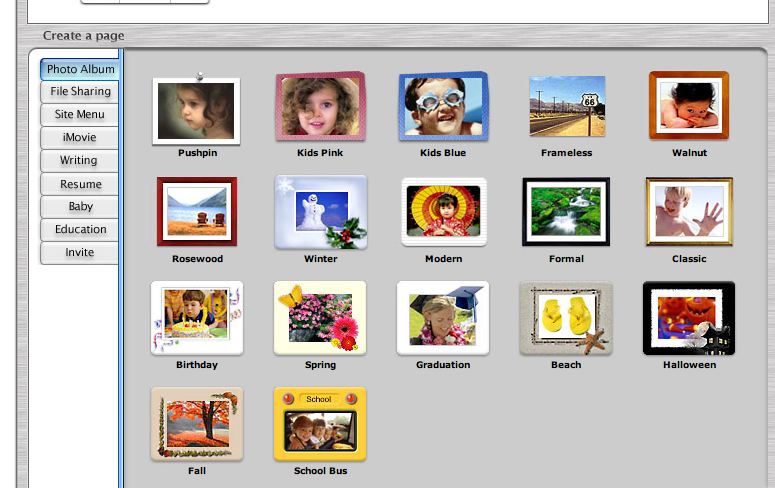Viewport: 775px width, 488px height.
Task: Click the "Halloween" label text
Action: point(689,365)
